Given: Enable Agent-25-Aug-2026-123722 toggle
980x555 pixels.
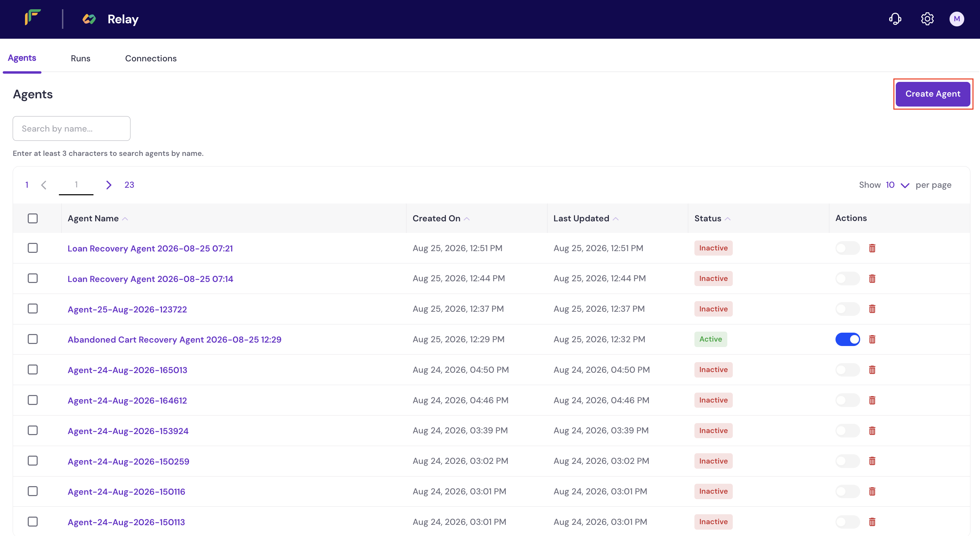Looking at the screenshot, I should [847, 309].
